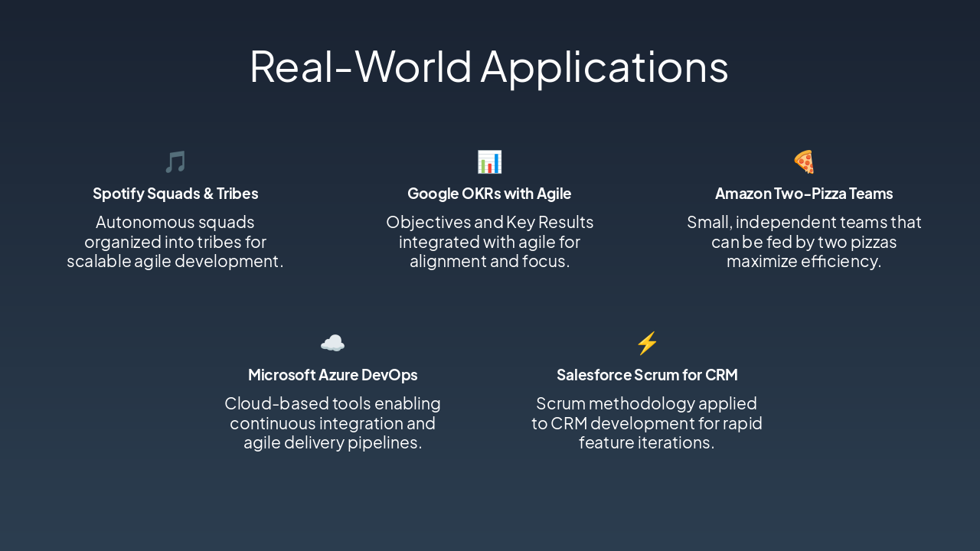The image size is (980, 551).
Task: Click the 'scalable agile development.' text line
Action: pos(175,261)
